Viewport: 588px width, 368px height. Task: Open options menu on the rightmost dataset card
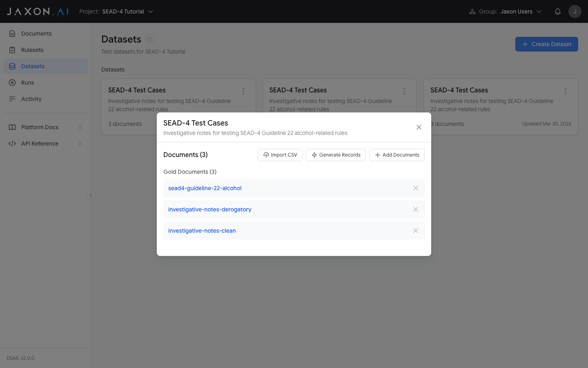pos(566,91)
